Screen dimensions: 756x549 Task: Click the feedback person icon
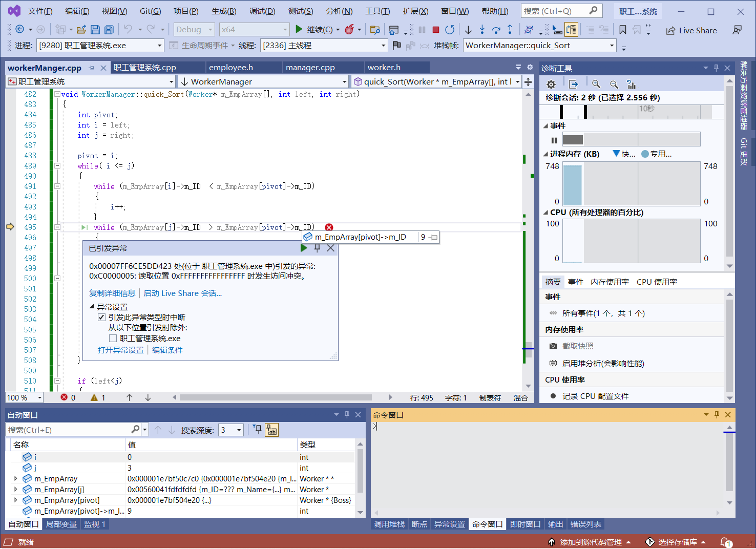click(x=737, y=30)
